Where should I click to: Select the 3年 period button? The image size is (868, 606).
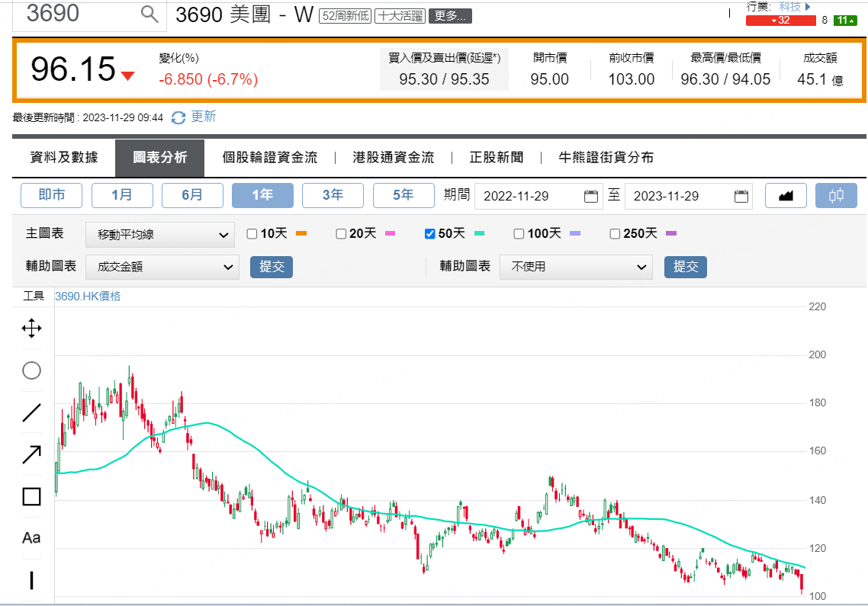pos(333,195)
